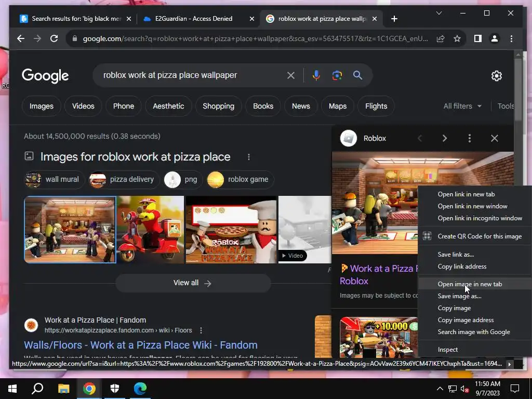Screen dimensions: 532x399
Task: Apply the Aesthetic filter chip
Action: point(168,106)
